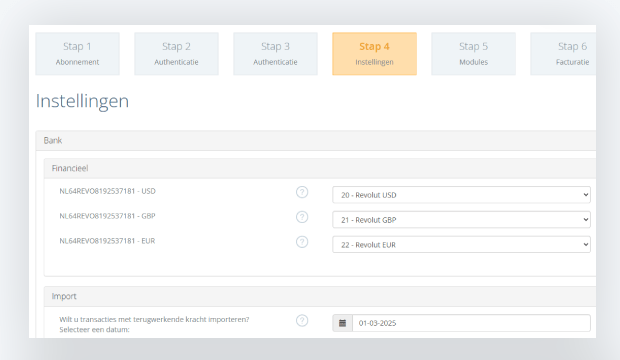Screen dimensions: 620x360
Task: Click help icon next to EUR account
Action: tap(302, 242)
